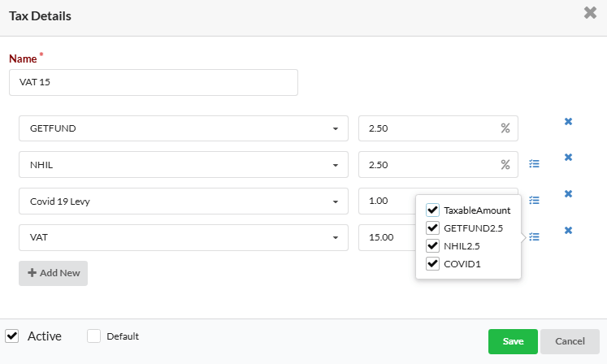The height and width of the screenshot is (364, 607).
Task: Toggle the Active checkbox
Action: pos(12,336)
